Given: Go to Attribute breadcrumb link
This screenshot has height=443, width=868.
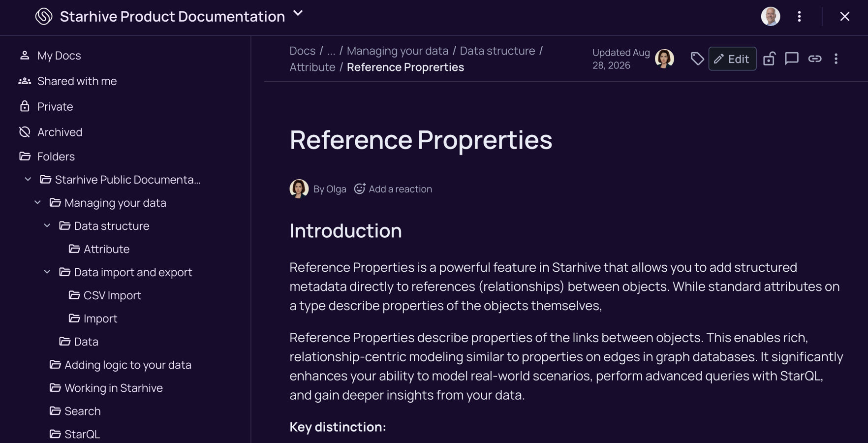Looking at the screenshot, I should pyautogui.click(x=312, y=67).
